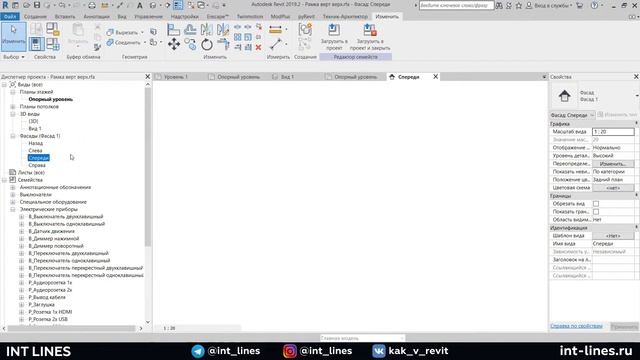Open the 'Аннотации' ribbon tab
Viewport: 640px width, 360px height.
point(96,17)
